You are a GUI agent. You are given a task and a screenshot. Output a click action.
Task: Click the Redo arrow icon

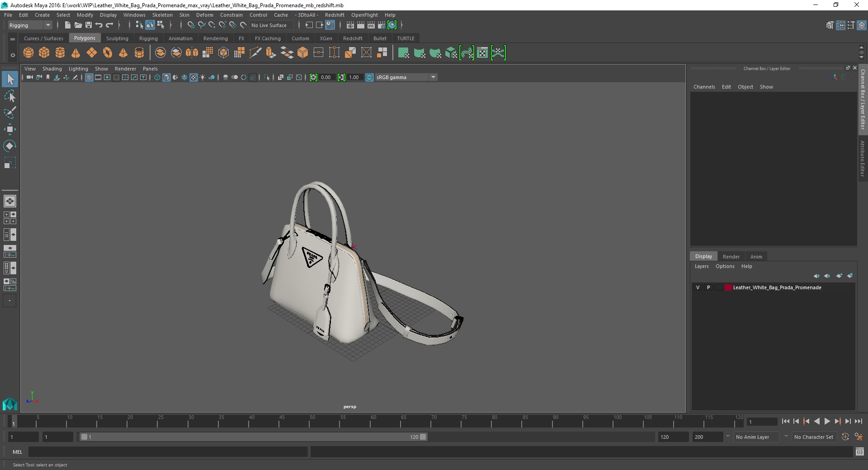(109, 25)
